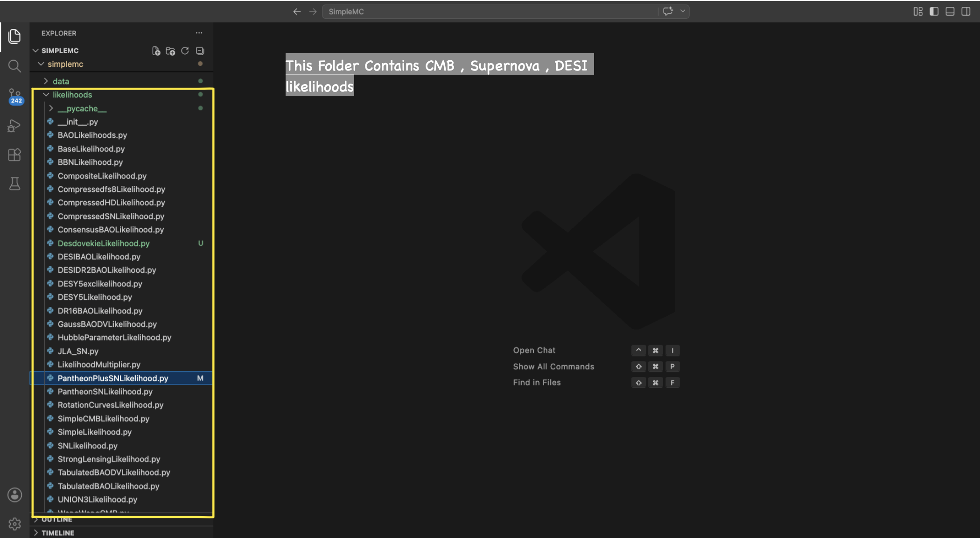Screen dimensions: 980x538
Task: Open the Extensions view icon
Action: coord(14,155)
